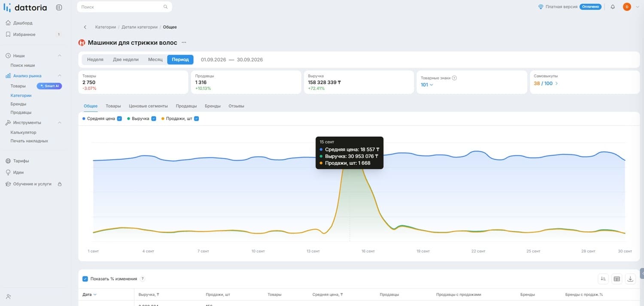This screenshot has width=644, height=306.
Task: Click the download icon above the table
Action: click(x=630, y=279)
